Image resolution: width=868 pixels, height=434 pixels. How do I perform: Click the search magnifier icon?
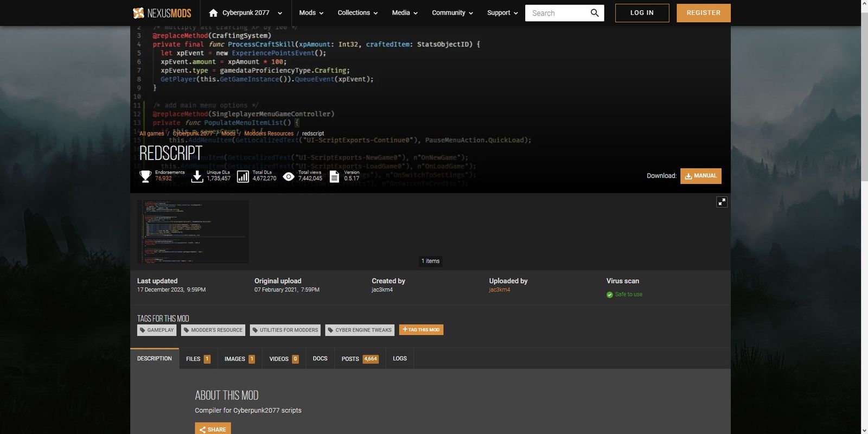pos(595,13)
